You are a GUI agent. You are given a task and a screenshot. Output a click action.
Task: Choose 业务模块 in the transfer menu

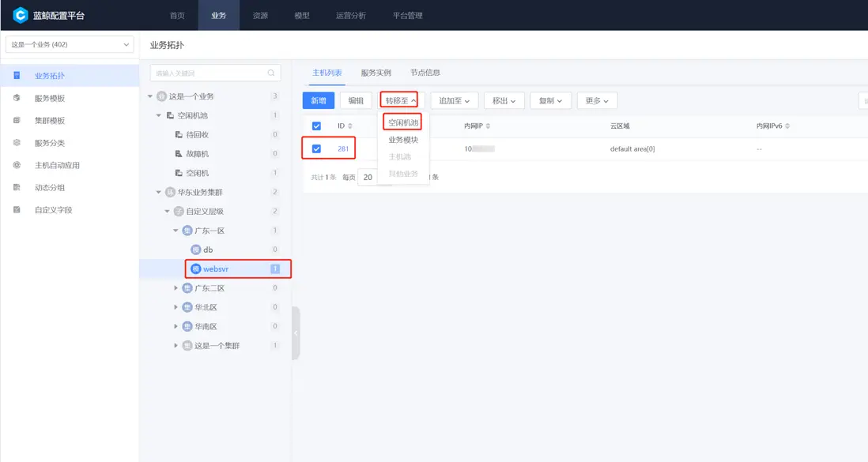[403, 140]
